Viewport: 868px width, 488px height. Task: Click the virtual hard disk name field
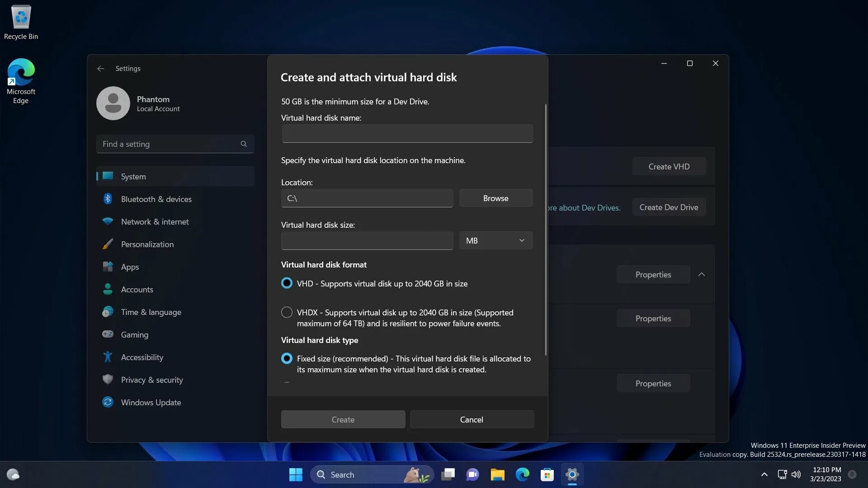407,133
